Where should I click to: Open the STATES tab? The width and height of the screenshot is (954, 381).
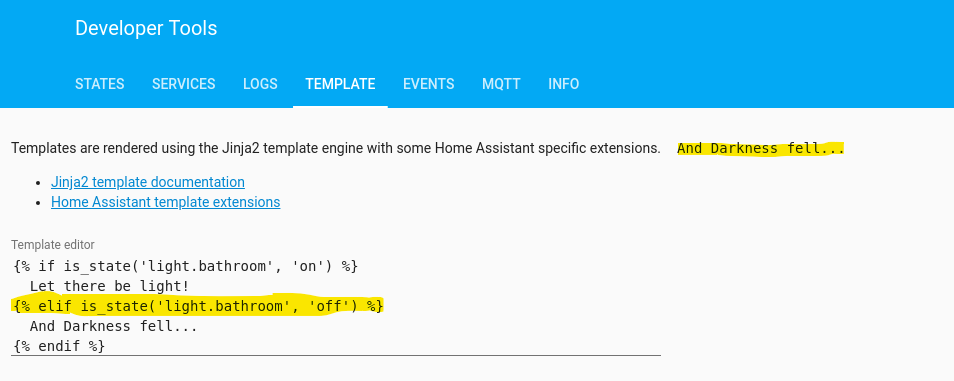[x=100, y=84]
